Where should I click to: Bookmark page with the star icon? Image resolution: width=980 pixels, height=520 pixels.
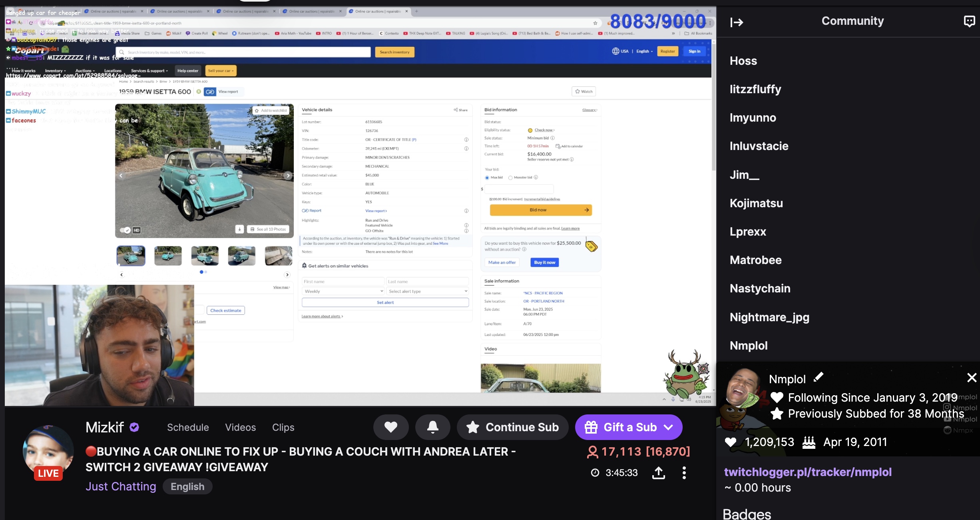point(595,23)
